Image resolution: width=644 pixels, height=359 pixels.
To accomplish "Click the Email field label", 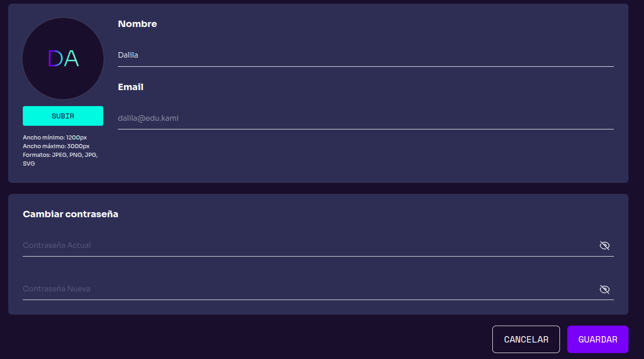I will point(131,87).
